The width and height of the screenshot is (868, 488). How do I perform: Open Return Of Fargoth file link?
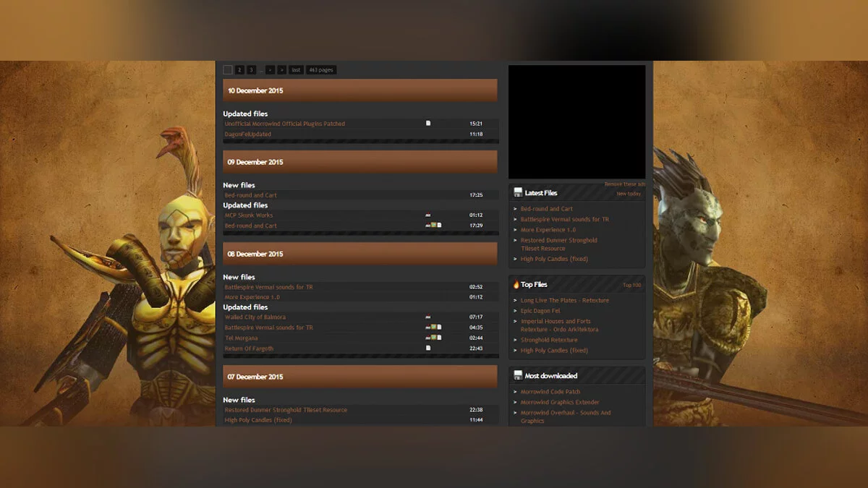point(249,348)
